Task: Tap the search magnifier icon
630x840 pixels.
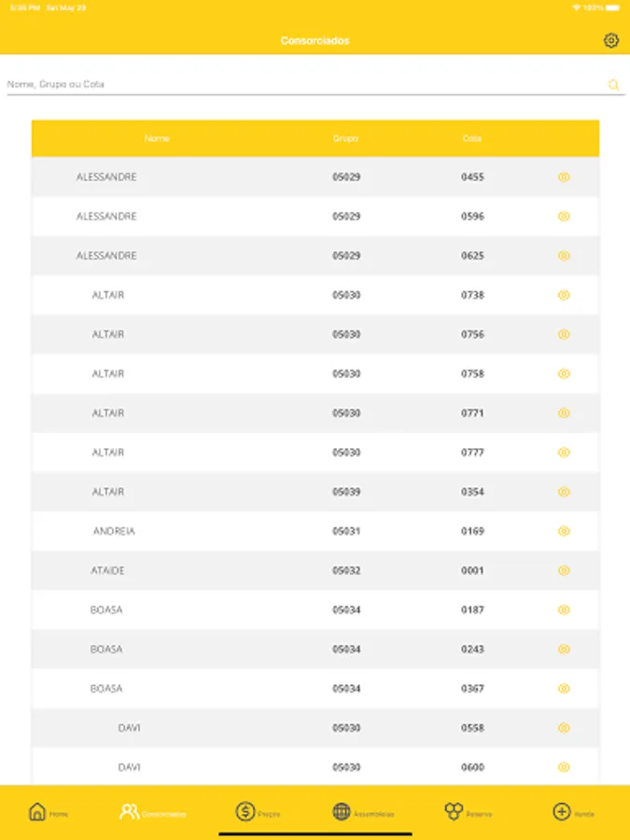Action: 613,85
